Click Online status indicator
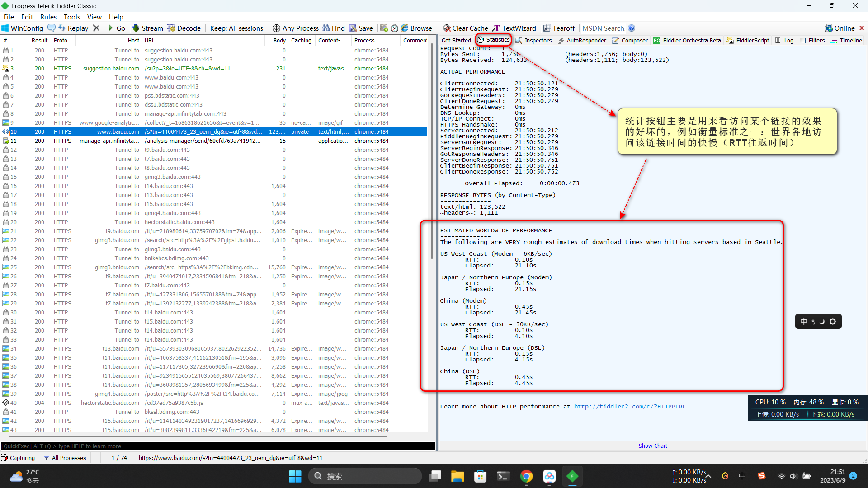This screenshot has width=868, height=488. pyautogui.click(x=840, y=28)
